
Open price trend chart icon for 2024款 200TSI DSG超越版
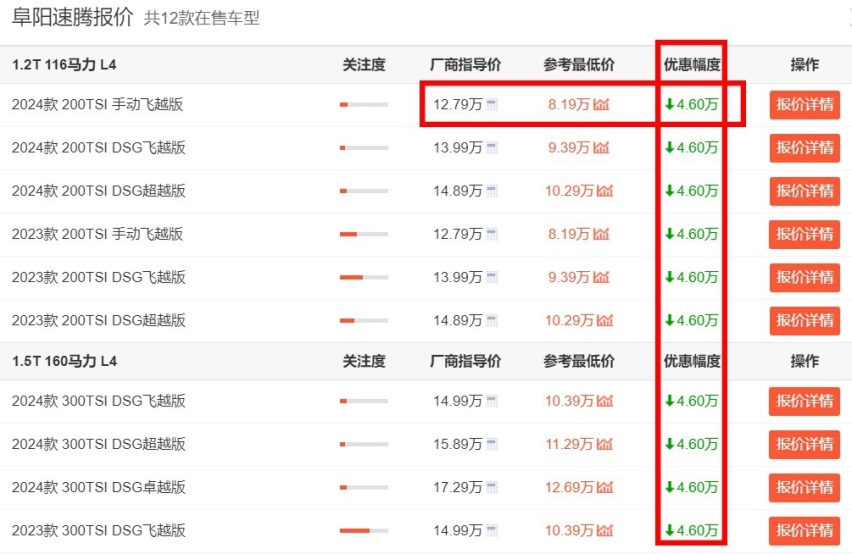605,191
